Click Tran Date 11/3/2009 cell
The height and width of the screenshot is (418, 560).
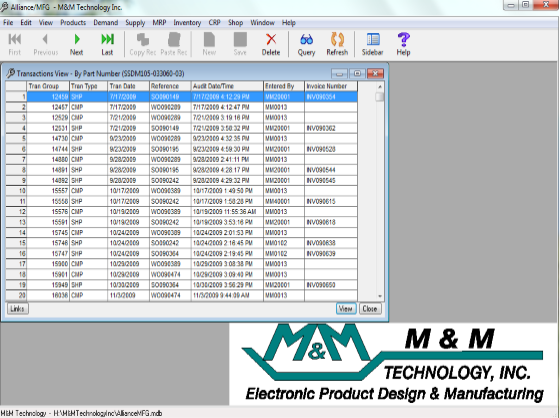pos(128,295)
